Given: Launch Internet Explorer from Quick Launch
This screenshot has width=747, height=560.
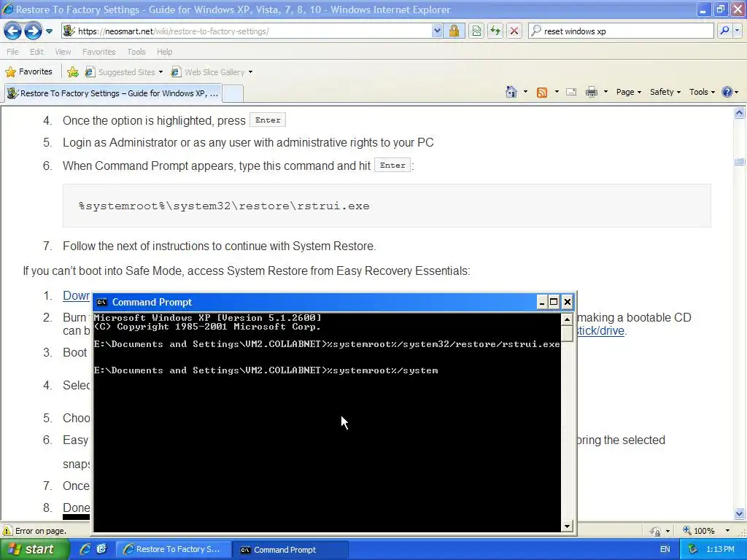Looking at the screenshot, I should pos(85,550).
